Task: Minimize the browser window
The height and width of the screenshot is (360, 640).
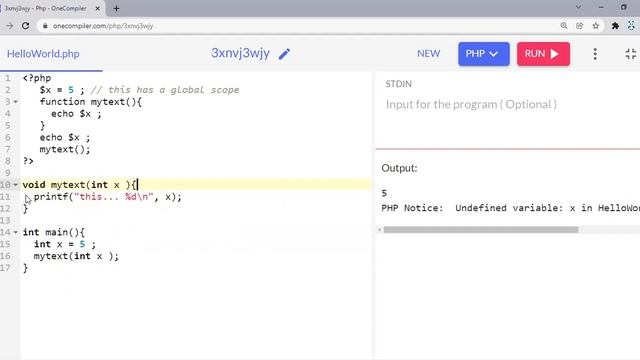Action: [x=601, y=7]
